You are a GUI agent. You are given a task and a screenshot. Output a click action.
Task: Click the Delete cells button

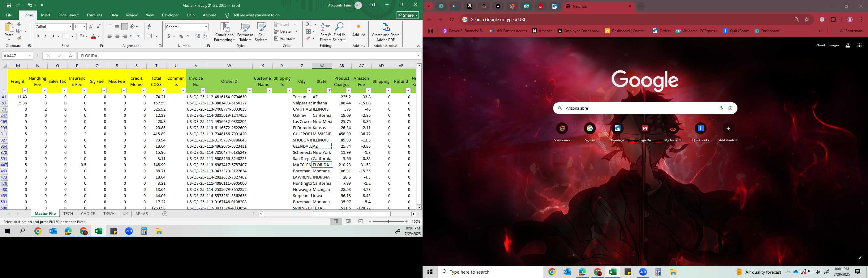coord(283,31)
